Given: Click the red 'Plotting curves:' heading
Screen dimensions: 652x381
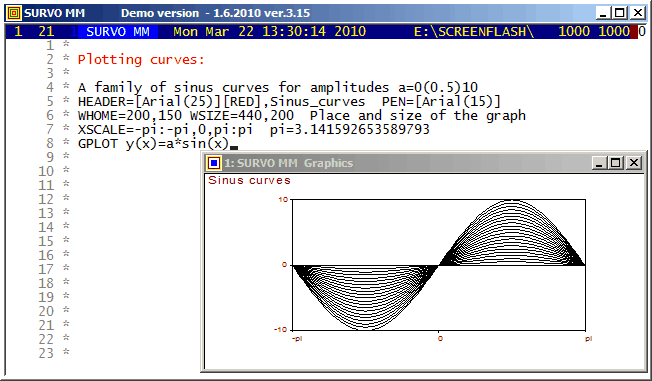Looking at the screenshot, I should coord(141,60).
